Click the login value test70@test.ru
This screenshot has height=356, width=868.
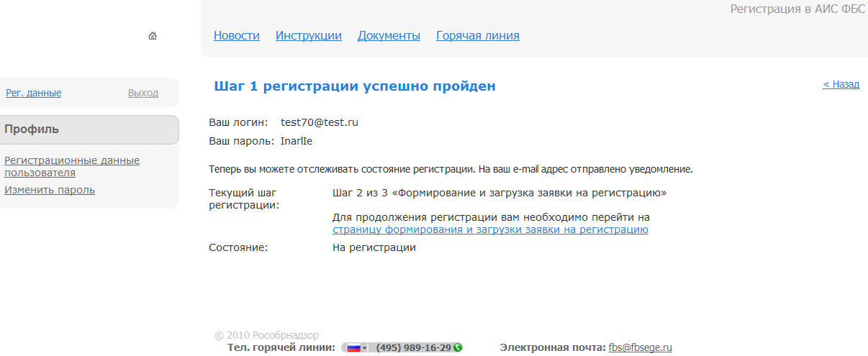320,122
